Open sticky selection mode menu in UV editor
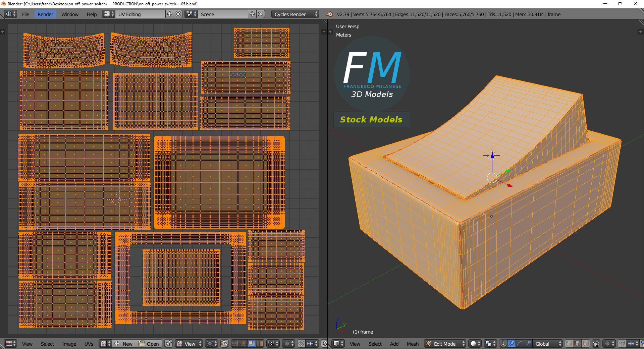Screen dimensions: 644x349 (273, 344)
